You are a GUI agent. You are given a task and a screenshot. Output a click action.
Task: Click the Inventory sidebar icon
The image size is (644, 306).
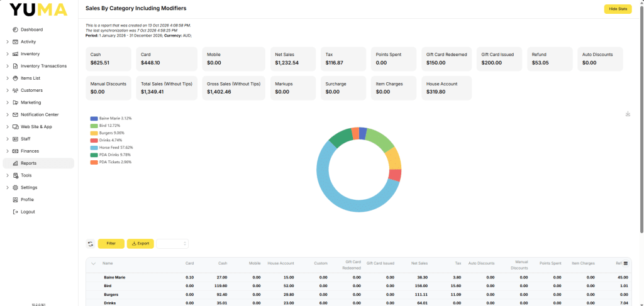pyautogui.click(x=15, y=54)
